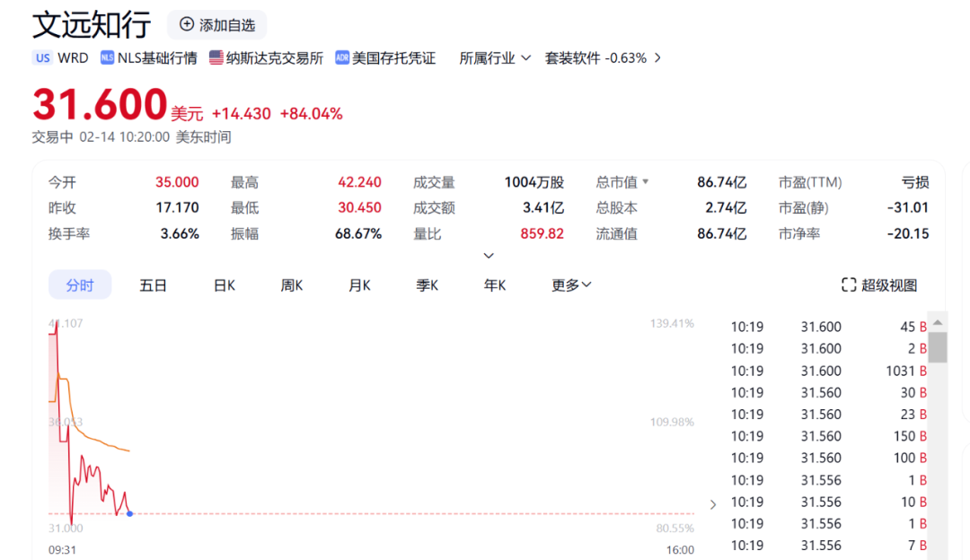Screen dimensions: 970x560
Task: Click the 美国存托凭证 label
Action: point(393,58)
